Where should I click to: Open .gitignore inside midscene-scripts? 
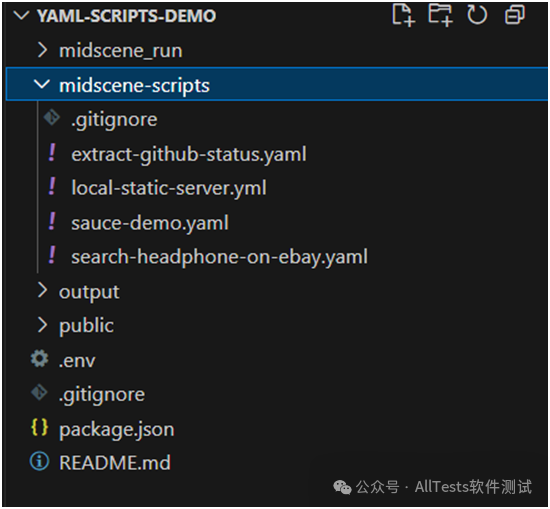point(114,120)
